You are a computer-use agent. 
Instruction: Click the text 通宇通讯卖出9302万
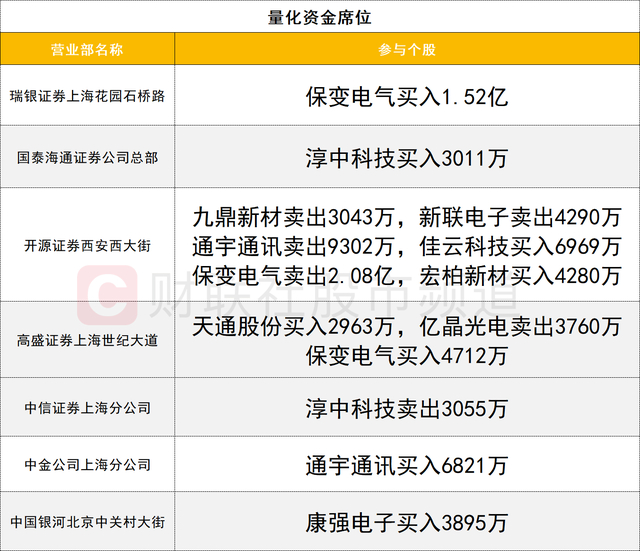pos(293,246)
